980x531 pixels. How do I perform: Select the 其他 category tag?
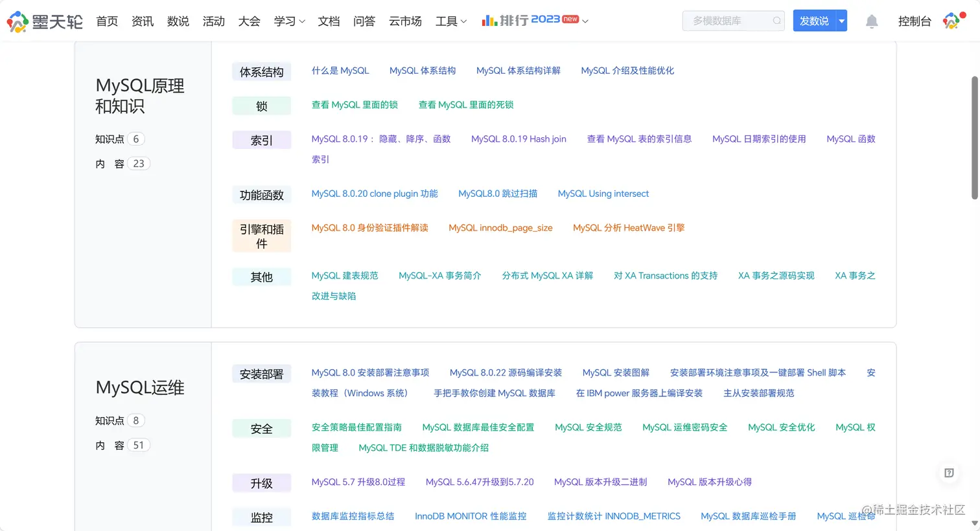262,277
